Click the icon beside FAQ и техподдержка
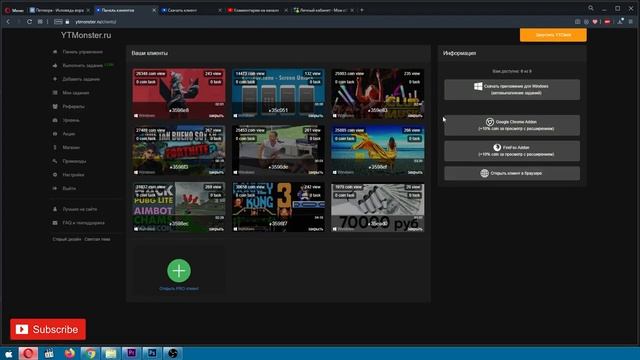Image resolution: width=640 pixels, height=360 pixels. coord(55,223)
